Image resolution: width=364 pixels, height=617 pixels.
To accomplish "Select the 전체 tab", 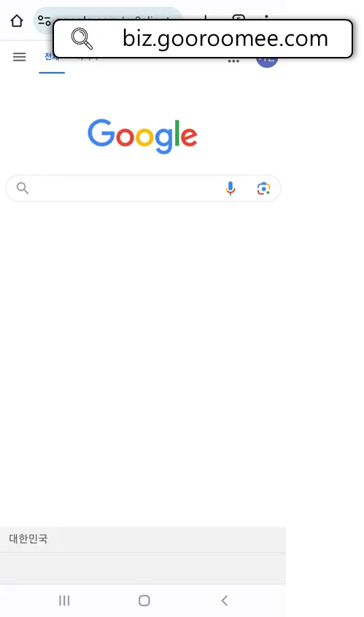I will 52,58.
